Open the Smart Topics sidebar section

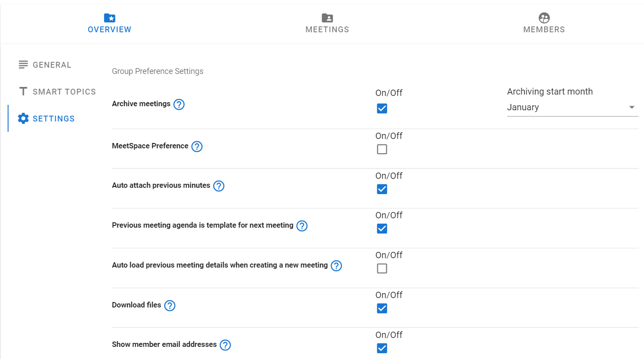[57, 92]
